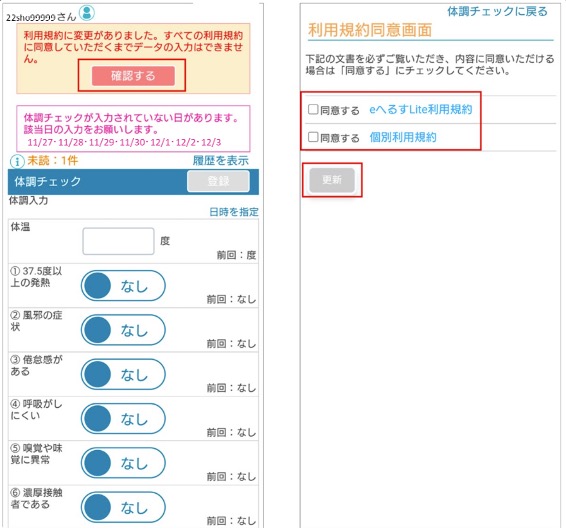Click the red 確認する button

(133, 76)
